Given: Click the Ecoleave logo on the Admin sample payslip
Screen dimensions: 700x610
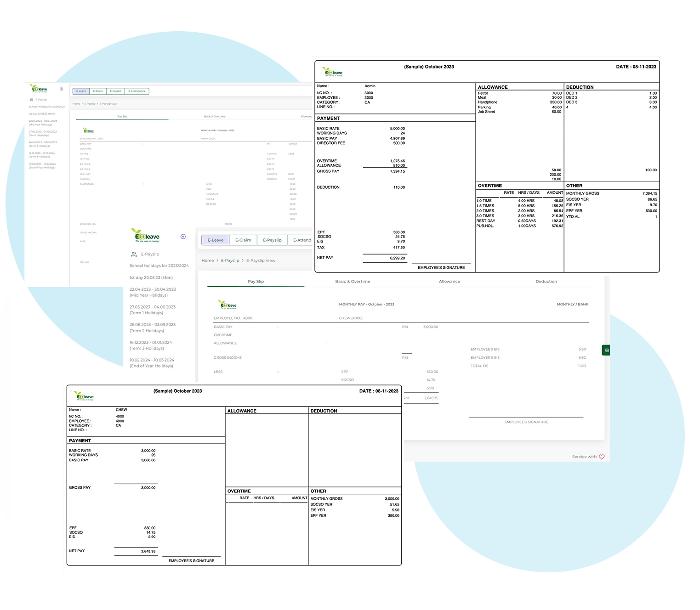Looking at the screenshot, I should coord(332,72).
